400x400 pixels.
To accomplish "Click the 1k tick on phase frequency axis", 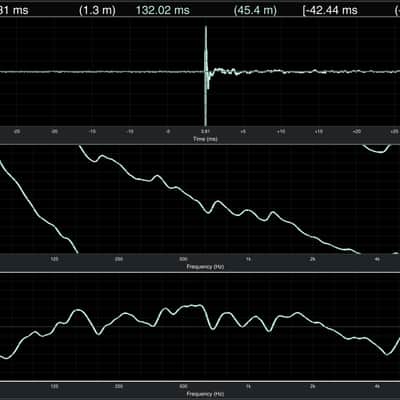I will pos(248,259).
